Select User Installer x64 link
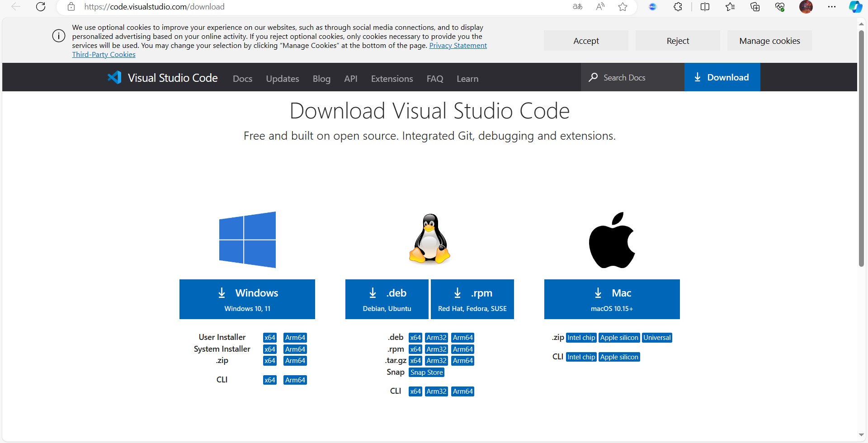The width and height of the screenshot is (868, 443). [270, 338]
